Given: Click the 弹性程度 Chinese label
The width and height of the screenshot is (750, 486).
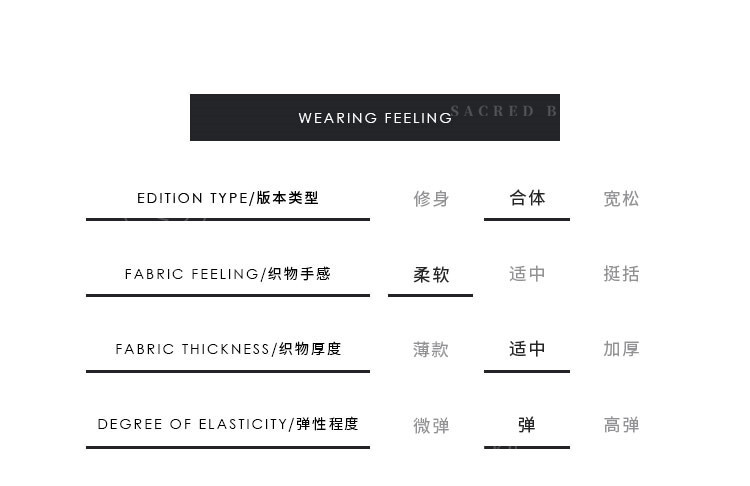Looking at the screenshot, I should coord(327,424).
